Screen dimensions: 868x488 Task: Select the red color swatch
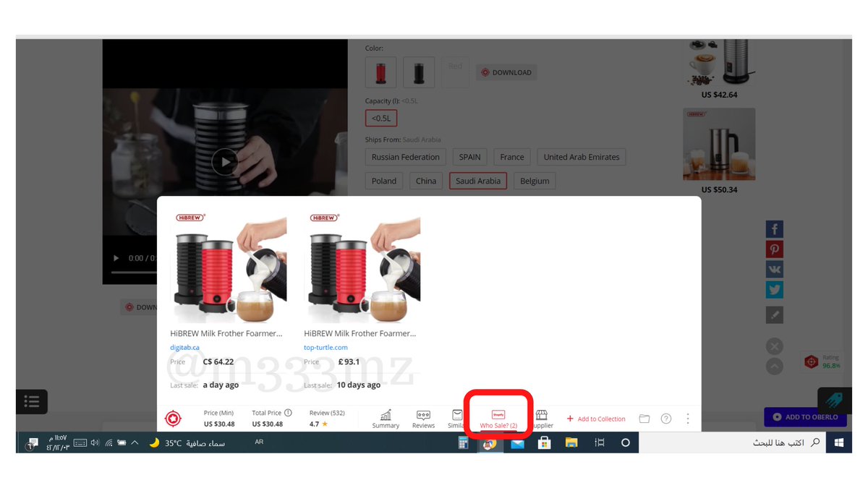380,73
